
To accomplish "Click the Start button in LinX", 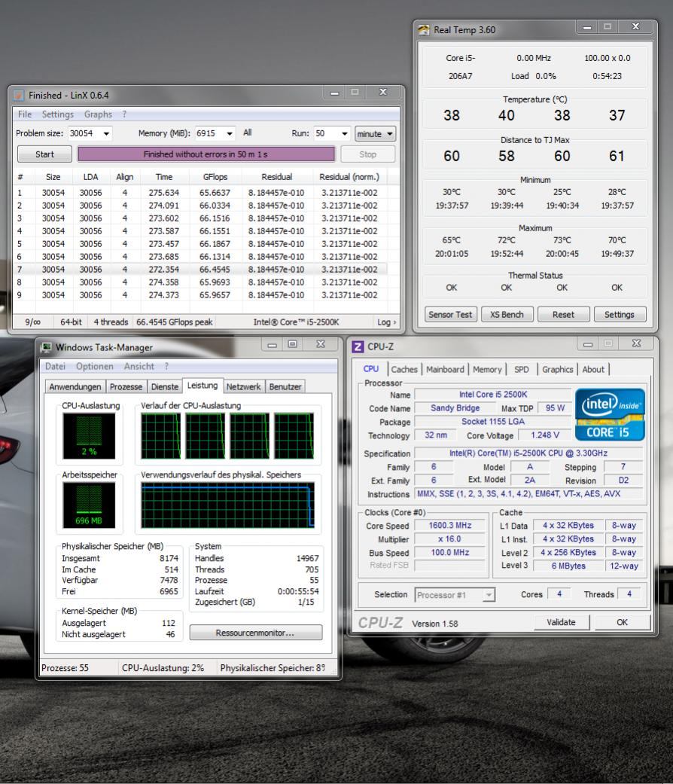I will click(x=44, y=154).
